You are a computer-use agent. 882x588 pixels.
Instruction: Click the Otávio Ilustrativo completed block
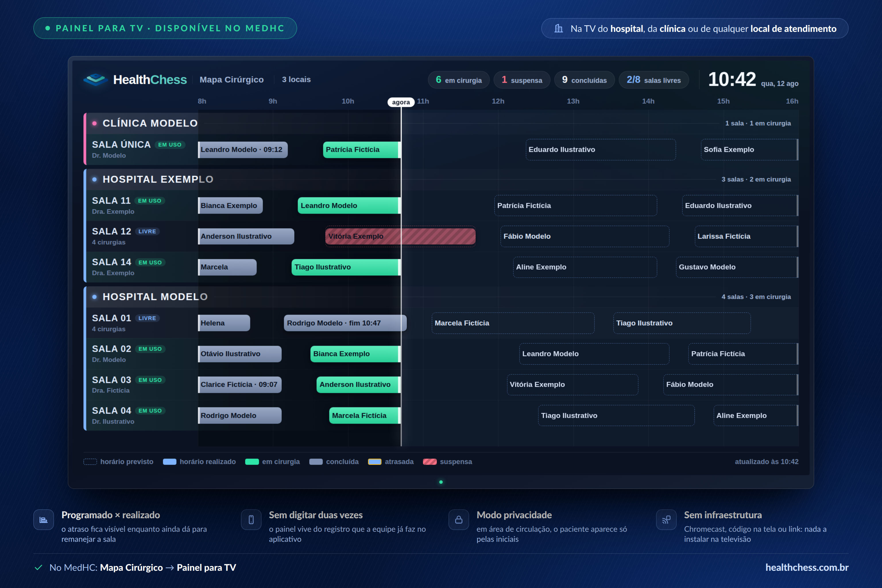[240, 354]
